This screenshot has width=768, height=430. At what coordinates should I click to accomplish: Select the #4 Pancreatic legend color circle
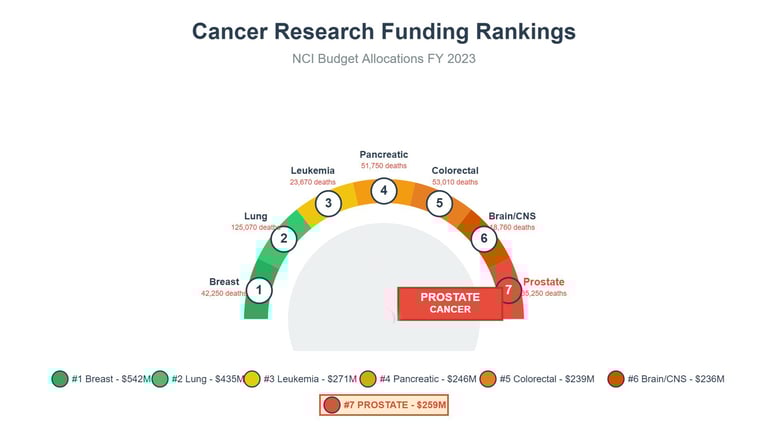[x=368, y=379]
